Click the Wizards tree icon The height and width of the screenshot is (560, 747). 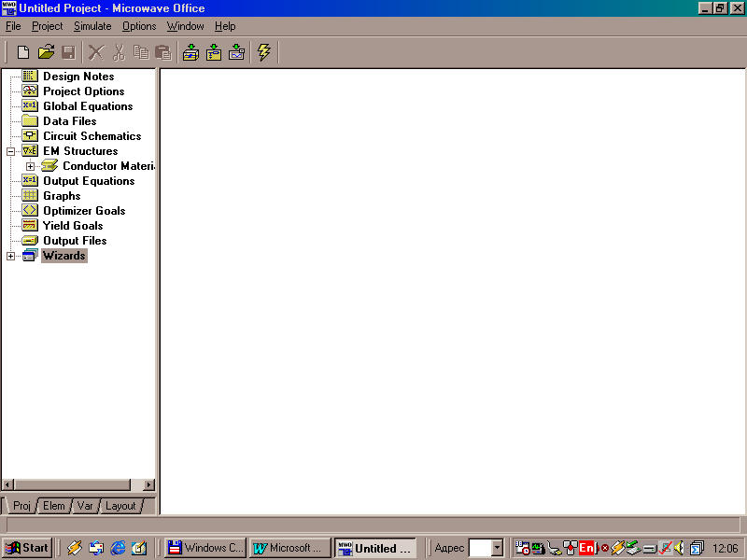(x=30, y=255)
